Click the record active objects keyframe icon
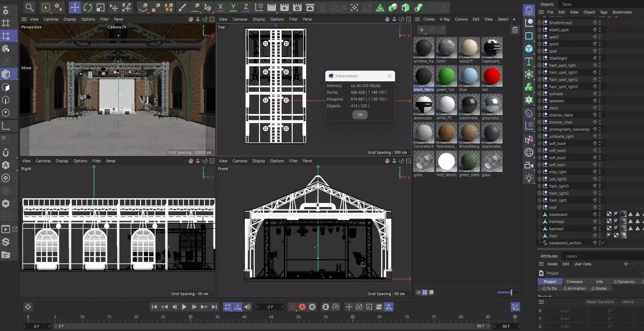Image resolution: width=644 pixels, height=331 pixels. coord(292,307)
